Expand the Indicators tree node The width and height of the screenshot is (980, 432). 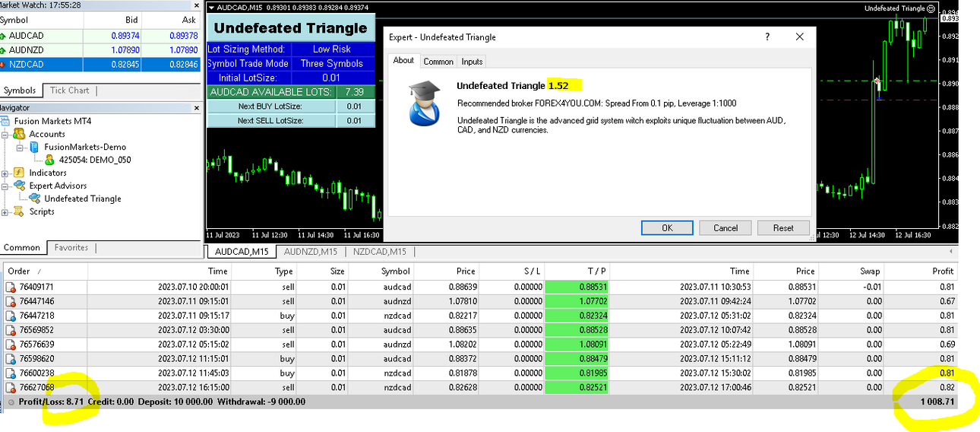(x=5, y=173)
